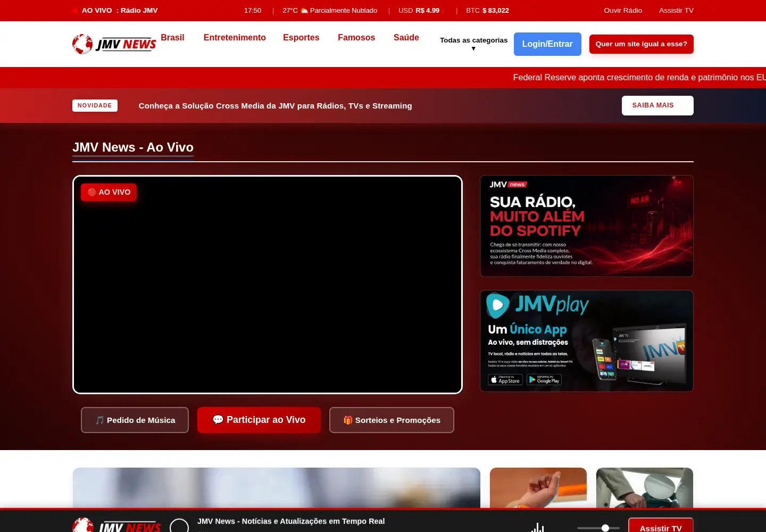Open the Brasil news section
The height and width of the screenshot is (532, 766).
click(172, 37)
